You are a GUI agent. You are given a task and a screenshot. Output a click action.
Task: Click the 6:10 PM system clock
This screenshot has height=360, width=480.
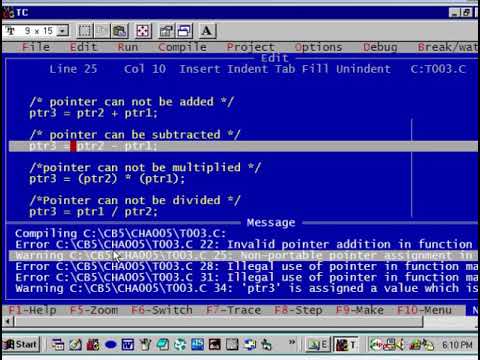pyautogui.click(x=457, y=345)
